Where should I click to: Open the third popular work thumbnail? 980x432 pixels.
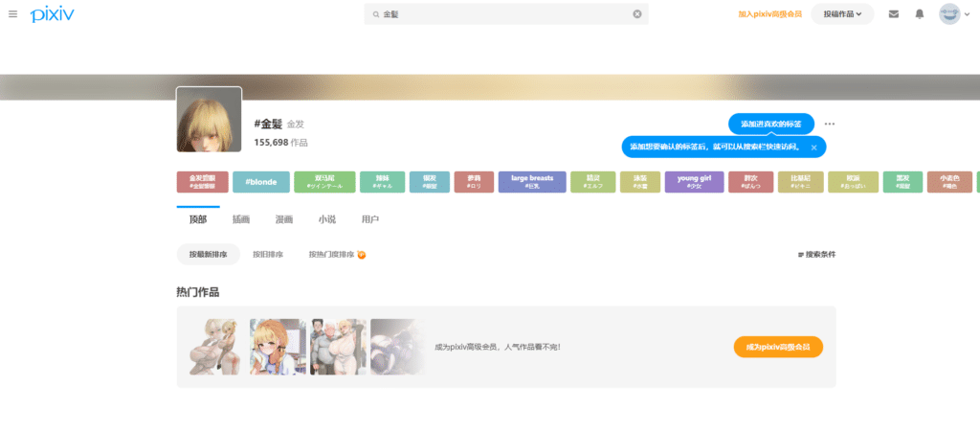tap(338, 347)
